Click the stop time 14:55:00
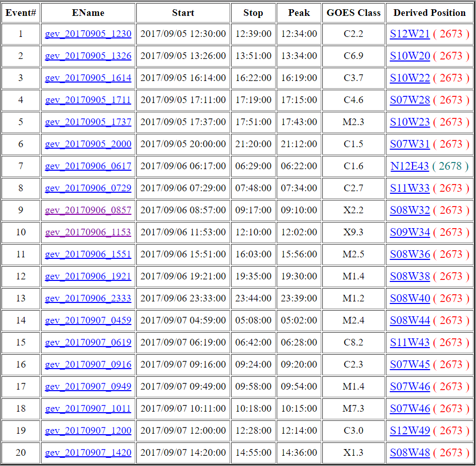This screenshot has height=466, width=476. click(x=254, y=452)
